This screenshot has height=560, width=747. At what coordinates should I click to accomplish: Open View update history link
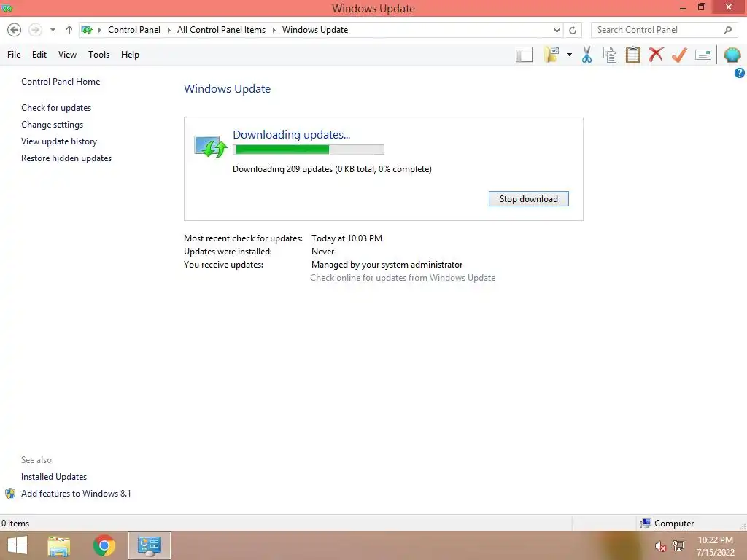point(59,141)
